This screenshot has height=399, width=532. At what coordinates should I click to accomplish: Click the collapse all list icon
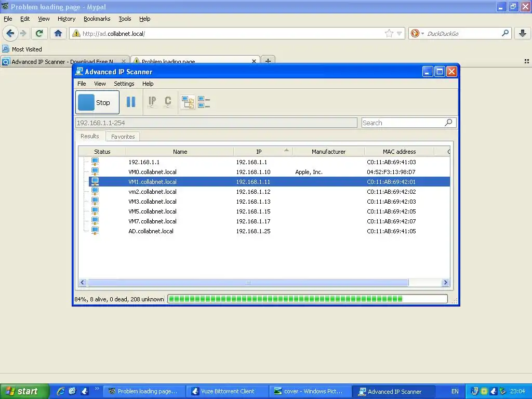pos(204,102)
